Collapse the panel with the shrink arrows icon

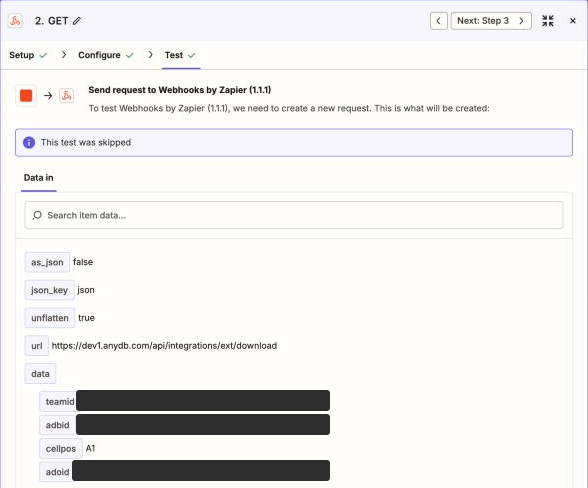click(548, 21)
